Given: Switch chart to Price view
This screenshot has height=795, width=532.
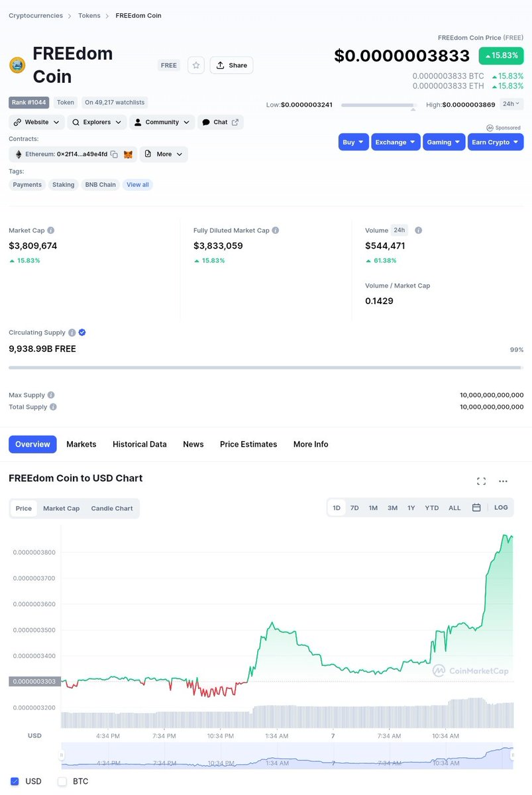Looking at the screenshot, I should [x=24, y=508].
